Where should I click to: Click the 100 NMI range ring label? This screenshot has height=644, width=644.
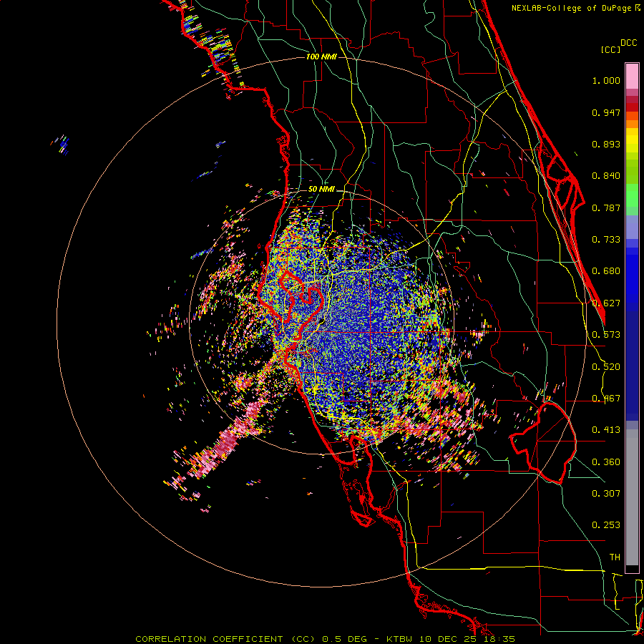tap(321, 57)
